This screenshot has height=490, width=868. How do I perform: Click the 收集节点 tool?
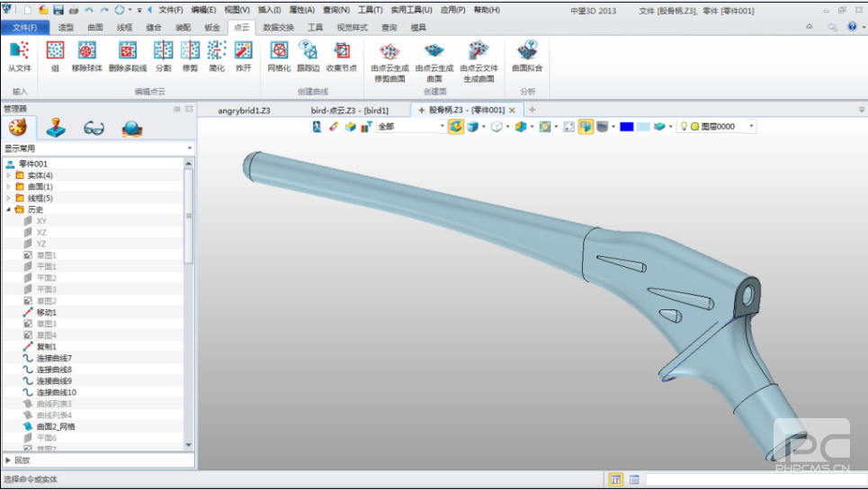342,54
